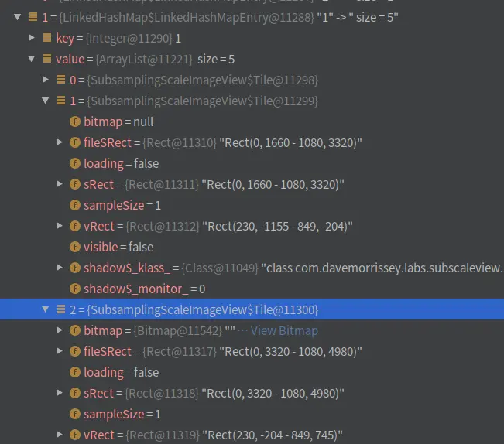
Task: Expand the key Integer@11290 node
Action: (x=32, y=38)
